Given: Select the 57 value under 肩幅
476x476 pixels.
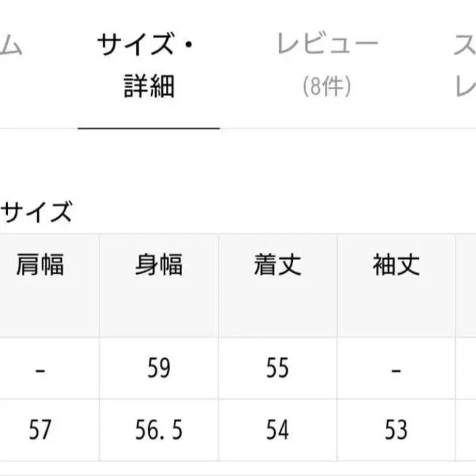Looking at the screenshot, I should coord(40,431).
